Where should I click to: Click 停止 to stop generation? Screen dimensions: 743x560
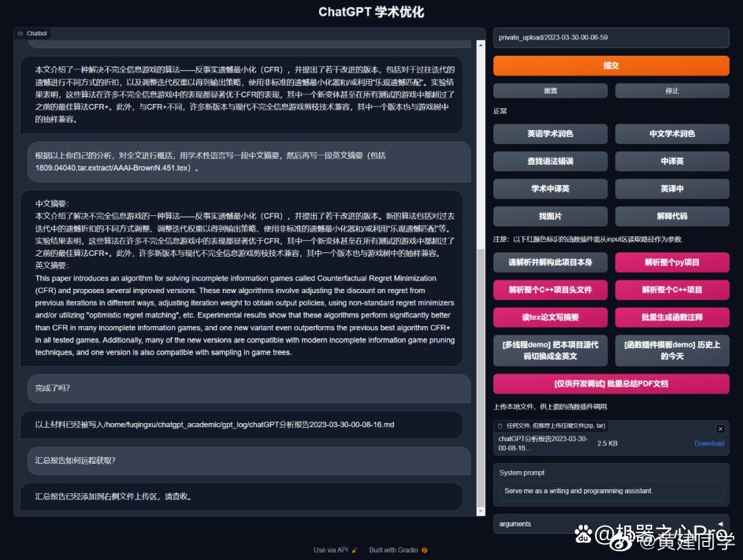click(672, 90)
